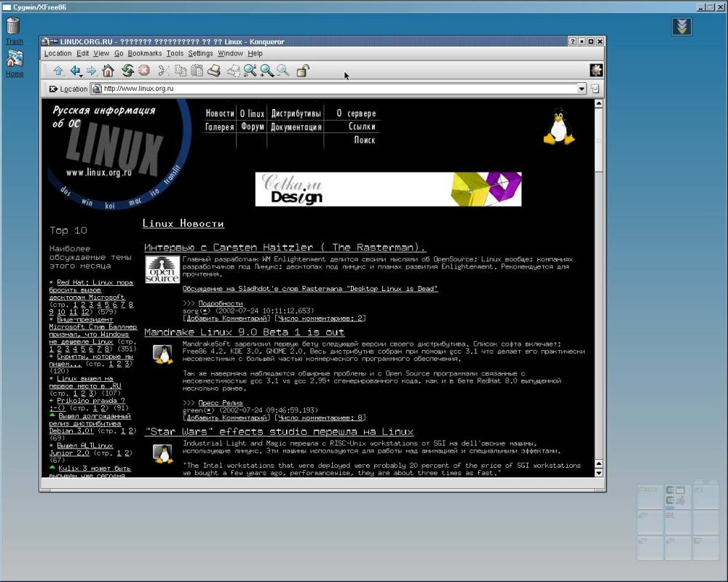Open the Help menu
Image resolution: width=728 pixels, height=582 pixels.
pos(255,53)
